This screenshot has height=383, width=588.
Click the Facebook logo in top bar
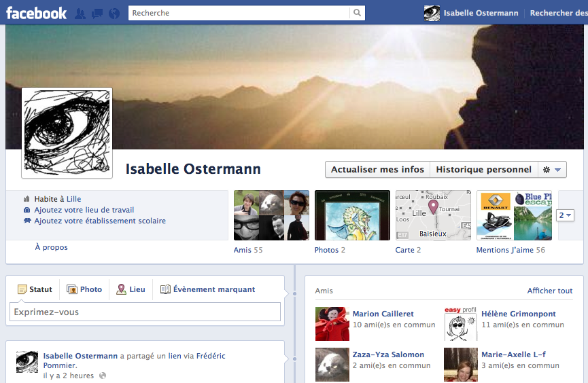37,13
